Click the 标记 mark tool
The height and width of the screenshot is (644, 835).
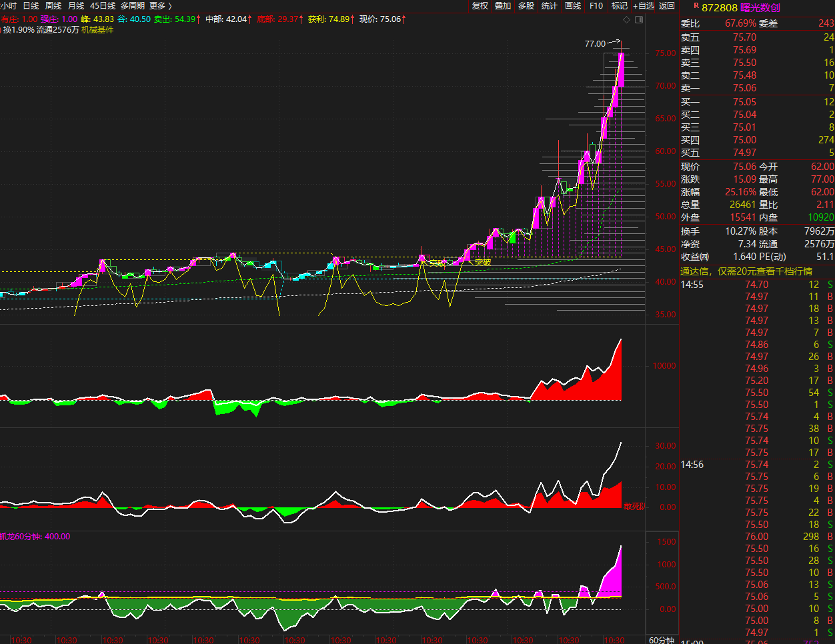pyautogui.click(x=620, y=6)
